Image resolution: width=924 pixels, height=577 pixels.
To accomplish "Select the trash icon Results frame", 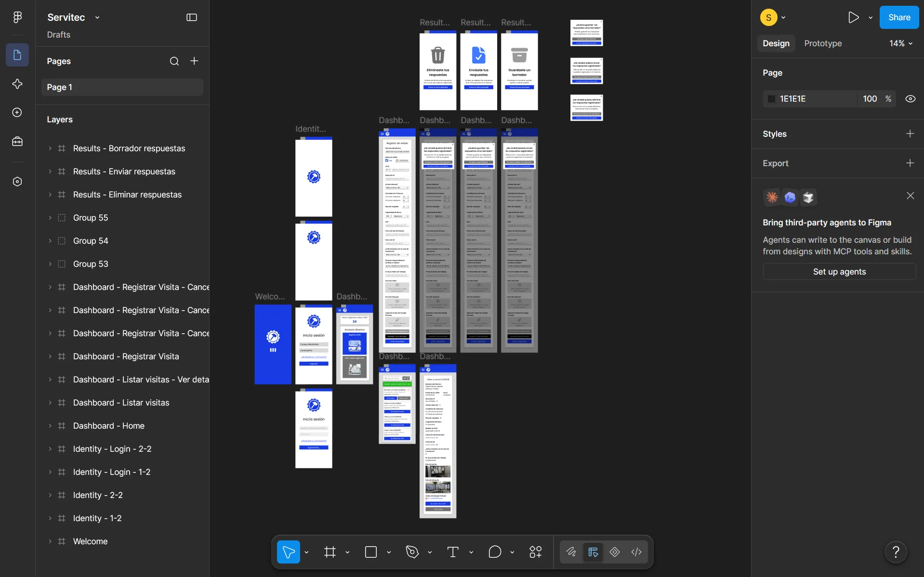I will [x=437, y=71].
